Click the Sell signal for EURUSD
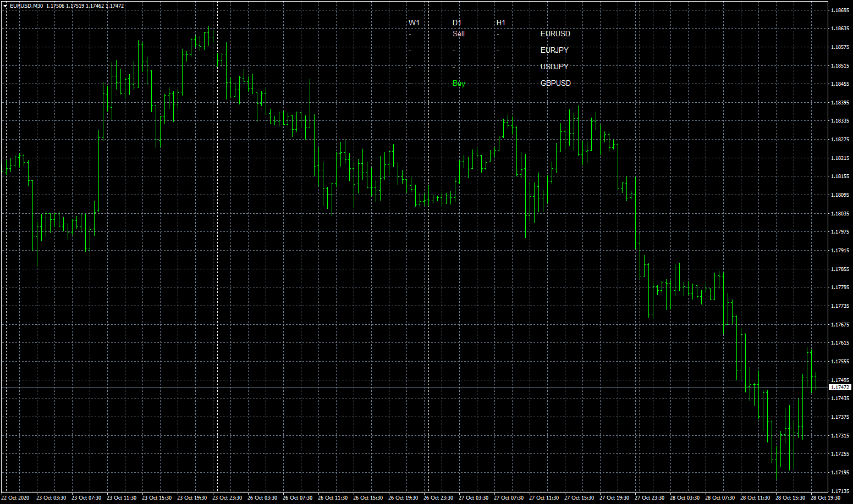Screen dimensions: 853x504 tap(459, 34)
